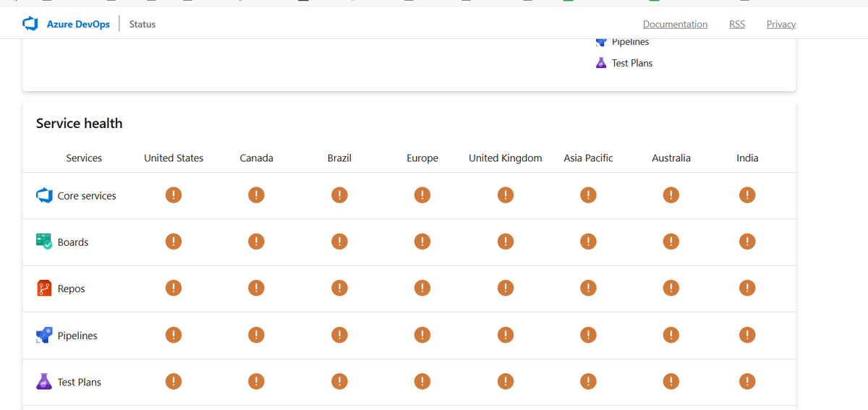Click Boards warning for Australia

click(671, 242)
